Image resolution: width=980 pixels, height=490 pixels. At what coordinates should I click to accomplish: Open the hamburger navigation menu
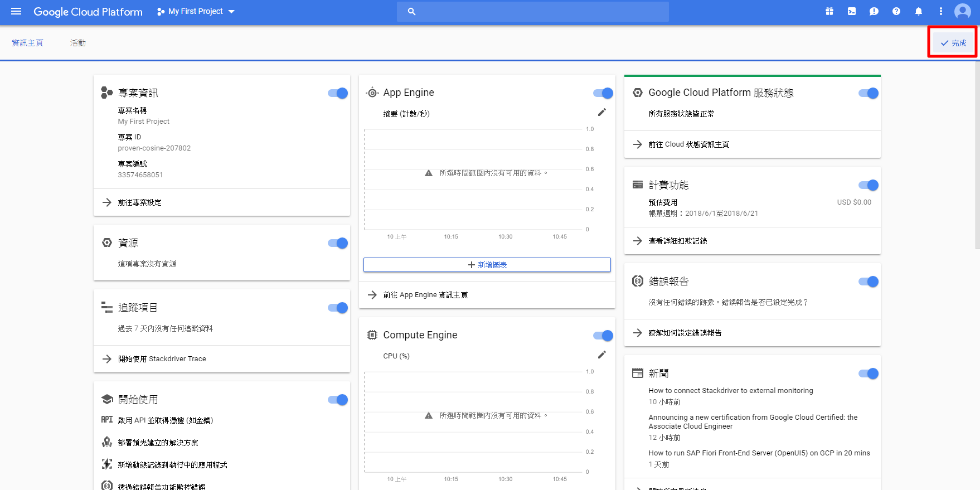click(x=16, y=11)
